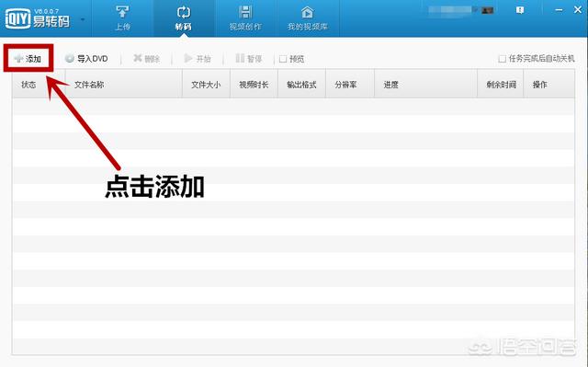588x367 pixels.
Task: Minimize the 易转码 window
Action: coord(559,10)
